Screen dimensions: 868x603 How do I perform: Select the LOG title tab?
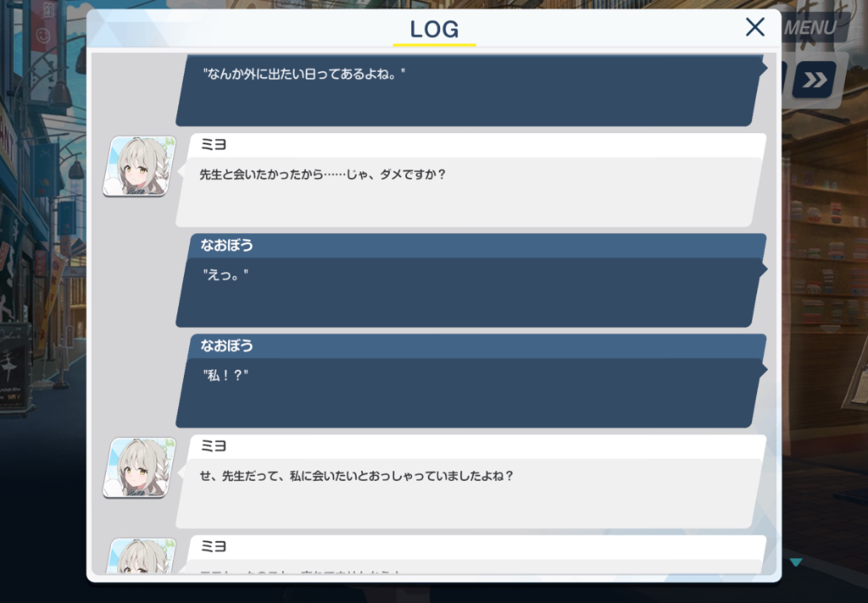[x=434, y=30]
